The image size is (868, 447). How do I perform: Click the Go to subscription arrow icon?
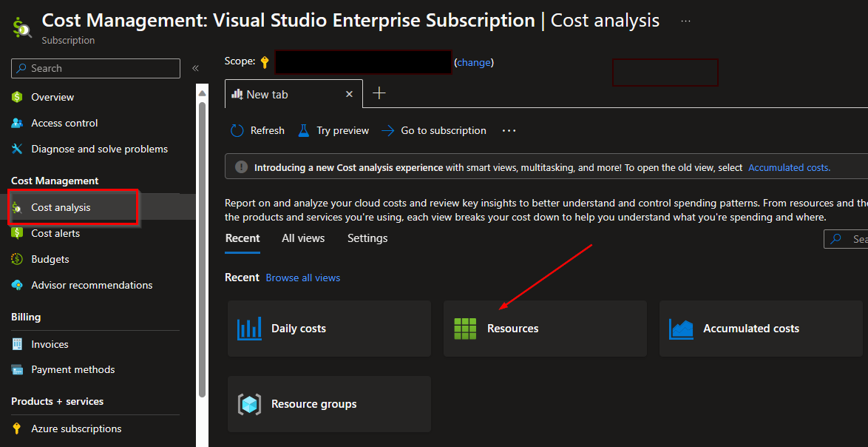pyautogui.click(x=388, y=131)
